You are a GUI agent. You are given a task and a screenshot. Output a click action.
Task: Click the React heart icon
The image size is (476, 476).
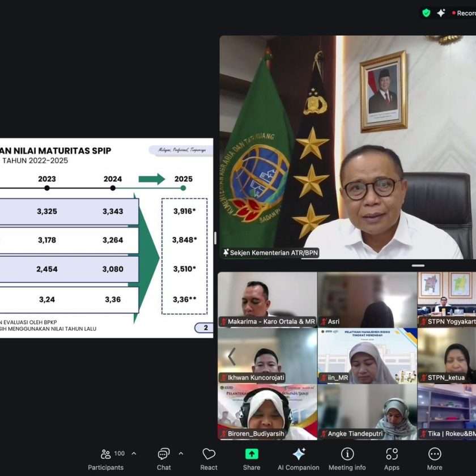point(209,458)
